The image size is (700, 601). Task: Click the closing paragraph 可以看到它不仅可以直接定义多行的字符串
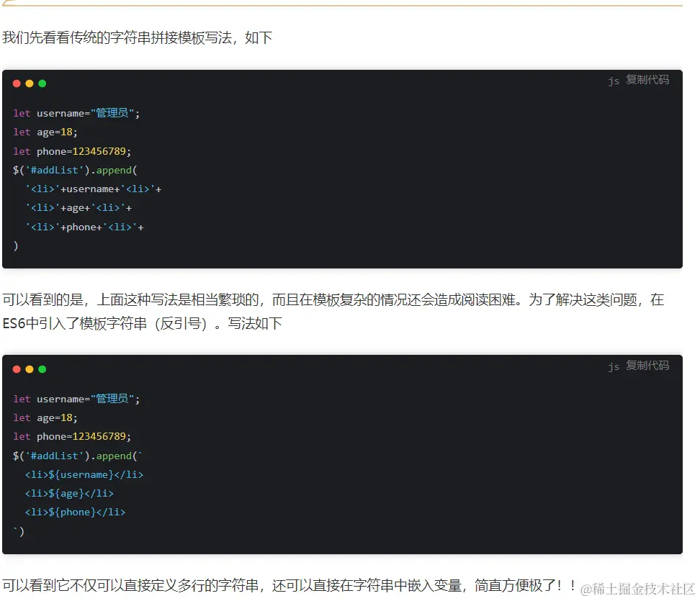(x=290, y=585)
